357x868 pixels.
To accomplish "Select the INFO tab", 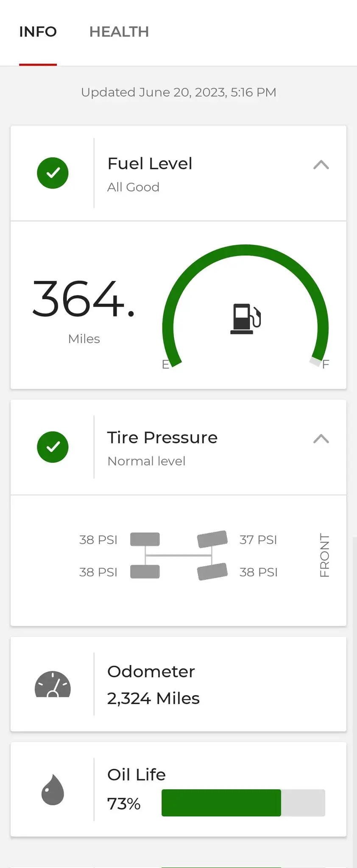I will 38,32.
